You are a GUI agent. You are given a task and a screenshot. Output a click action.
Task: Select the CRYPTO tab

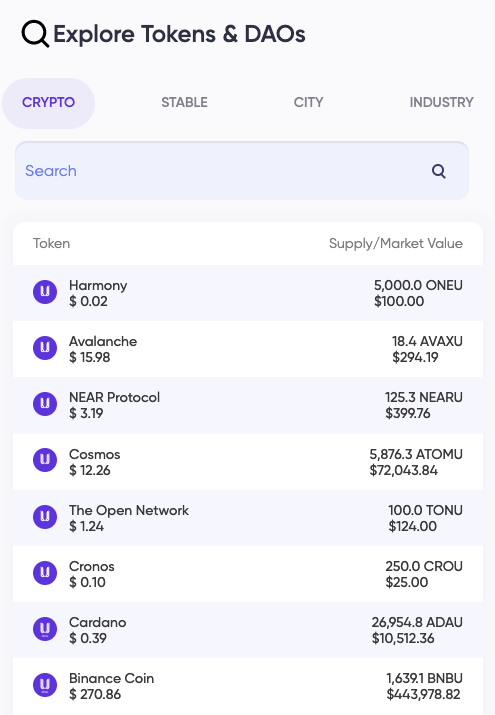[x=48, y=103]
